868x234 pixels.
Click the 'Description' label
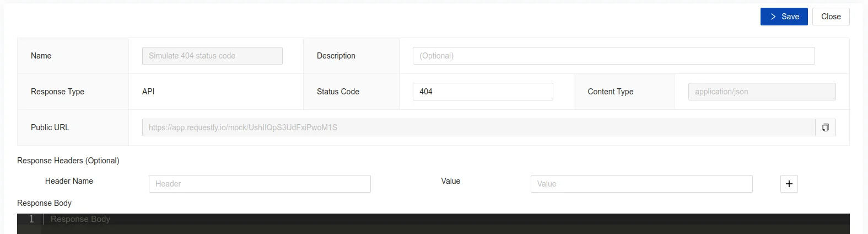tap(336, 56)
